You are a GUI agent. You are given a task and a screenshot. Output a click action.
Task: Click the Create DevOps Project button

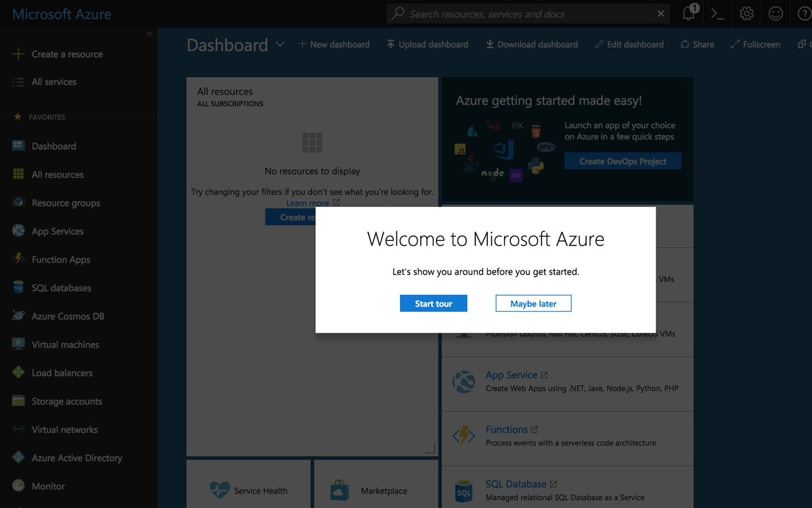tap(623, 162)
